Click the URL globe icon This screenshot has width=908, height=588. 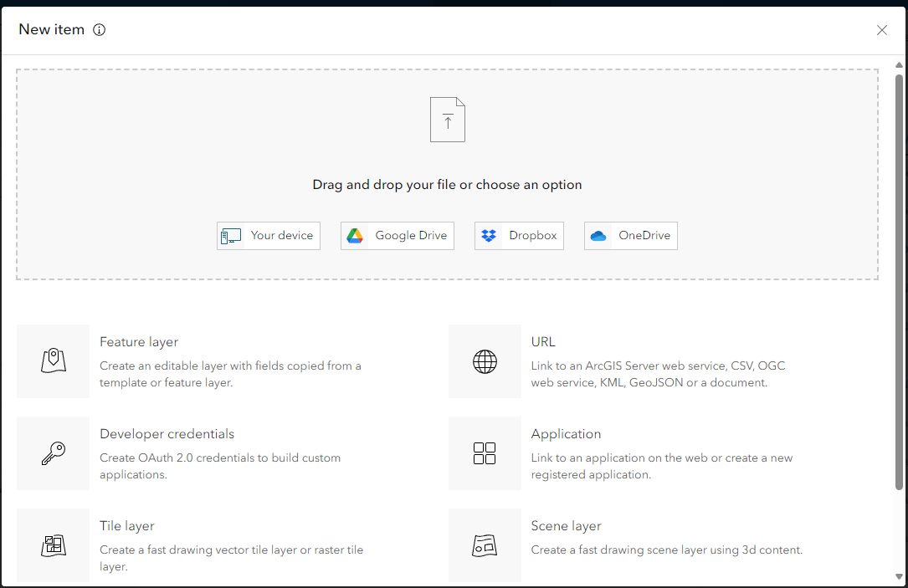click(485, 361)
